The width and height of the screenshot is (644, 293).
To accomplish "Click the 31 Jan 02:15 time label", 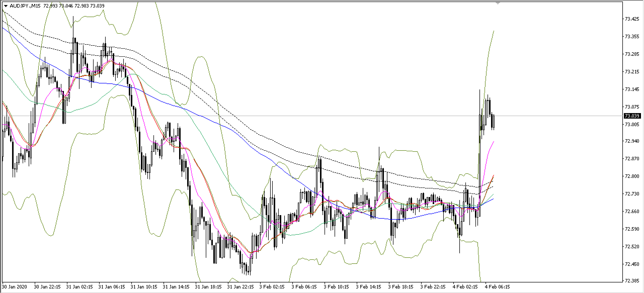I will pos(80,287).
